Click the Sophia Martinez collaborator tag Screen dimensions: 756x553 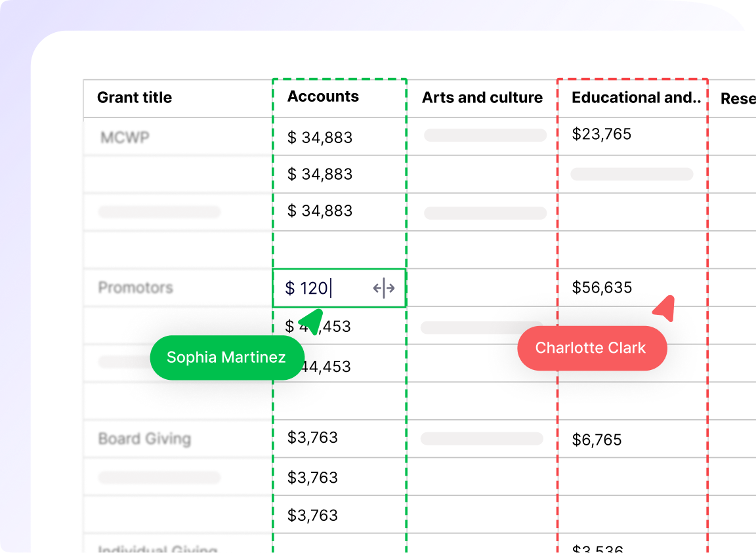pyautogui.click(x=227, y=358)
